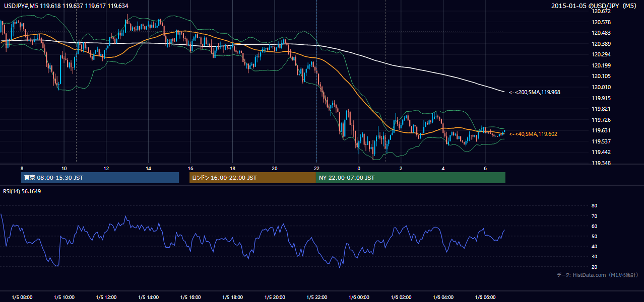Screen dimensions: 644x302
Task: Click the 200,SMA,119.968 moving average label
Action: point(535,92)
